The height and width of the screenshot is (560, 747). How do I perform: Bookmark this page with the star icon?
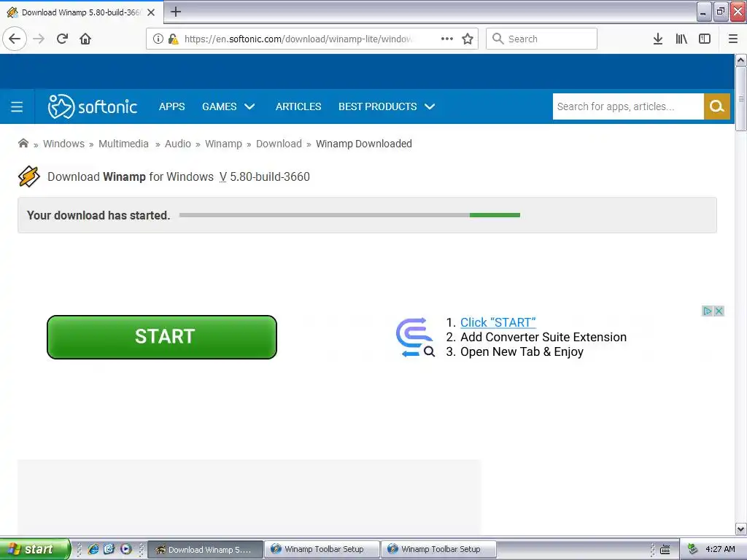[468, 39]
